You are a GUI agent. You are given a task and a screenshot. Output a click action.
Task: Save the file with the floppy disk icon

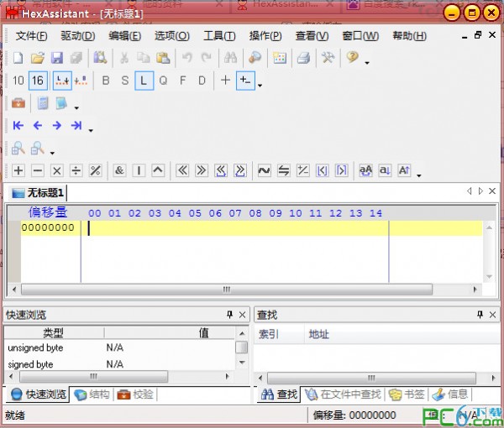click(57, 58)
